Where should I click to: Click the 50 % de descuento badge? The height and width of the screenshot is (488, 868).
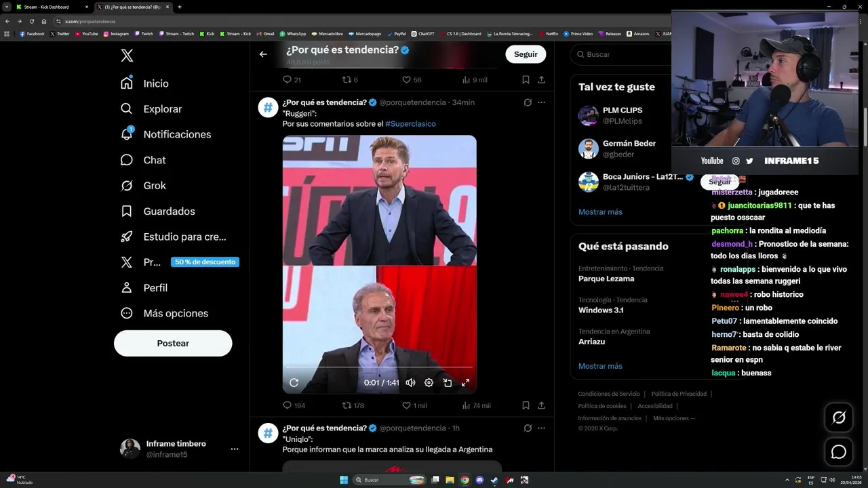205,262
